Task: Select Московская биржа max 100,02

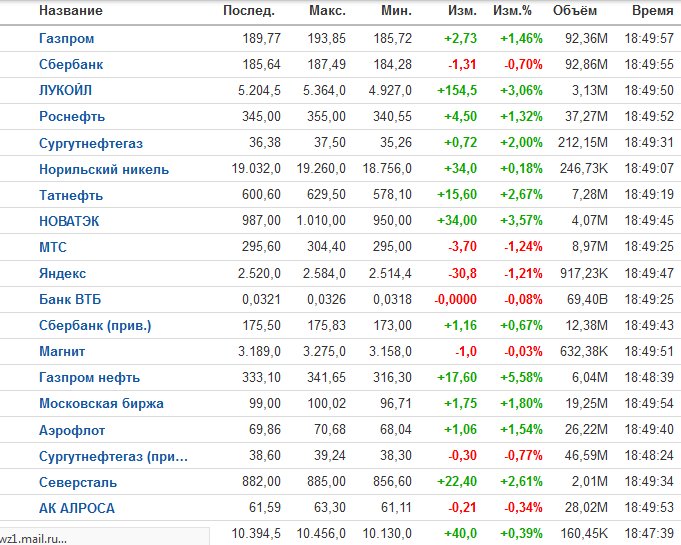Action: [x=327, y=403]
